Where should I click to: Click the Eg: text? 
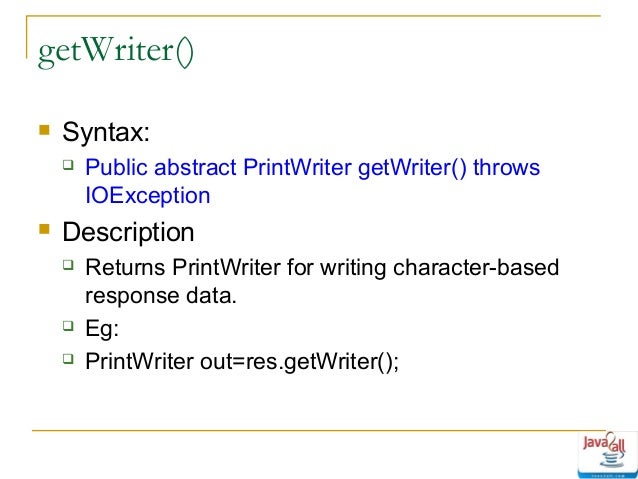(102, 325)
